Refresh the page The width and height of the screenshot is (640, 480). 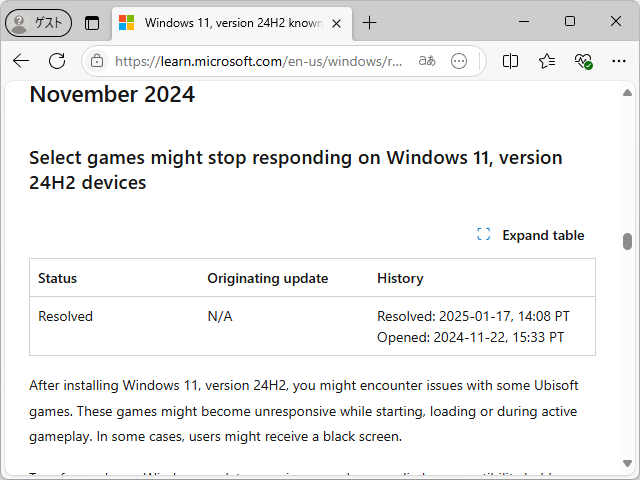pos(57,61)
